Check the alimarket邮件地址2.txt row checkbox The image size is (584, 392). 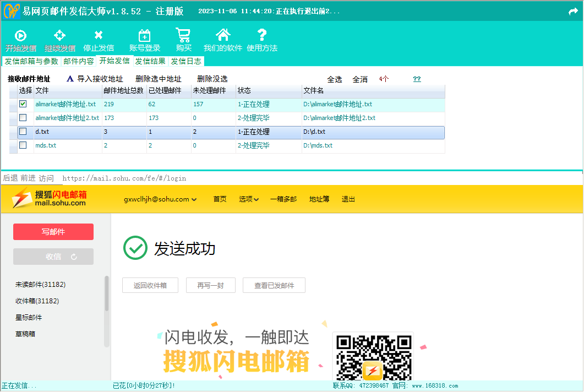pos(23,118)
